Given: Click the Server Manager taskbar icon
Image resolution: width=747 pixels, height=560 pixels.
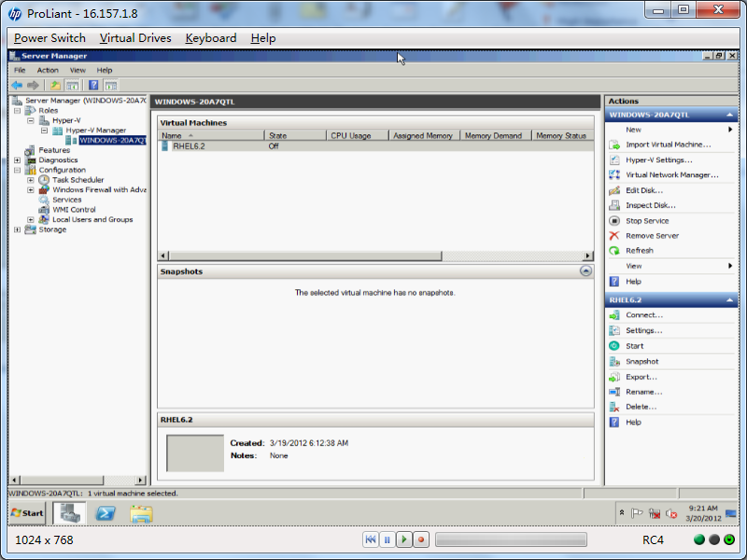Looking at the screenshot, I should click(x=69, y=512).
